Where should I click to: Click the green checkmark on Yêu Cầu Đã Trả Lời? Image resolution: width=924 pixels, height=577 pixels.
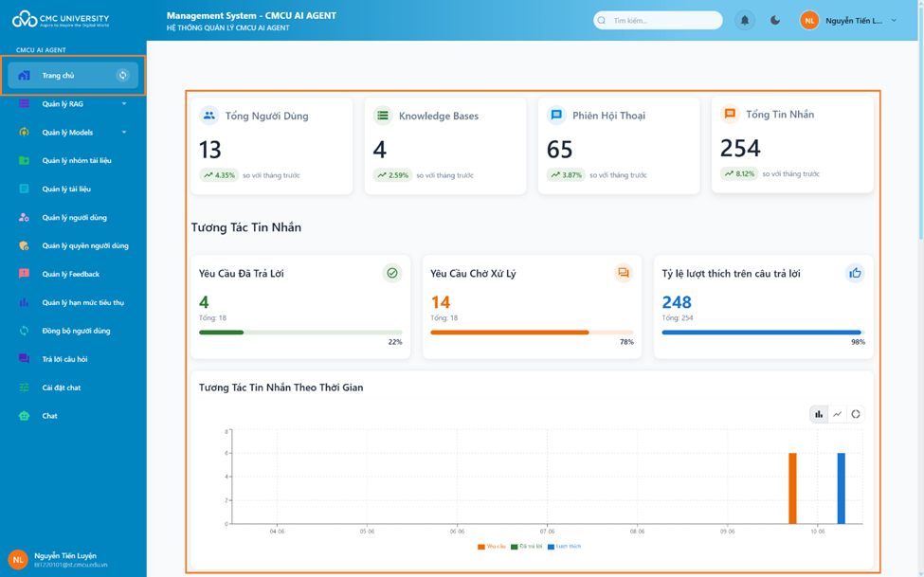391,273
